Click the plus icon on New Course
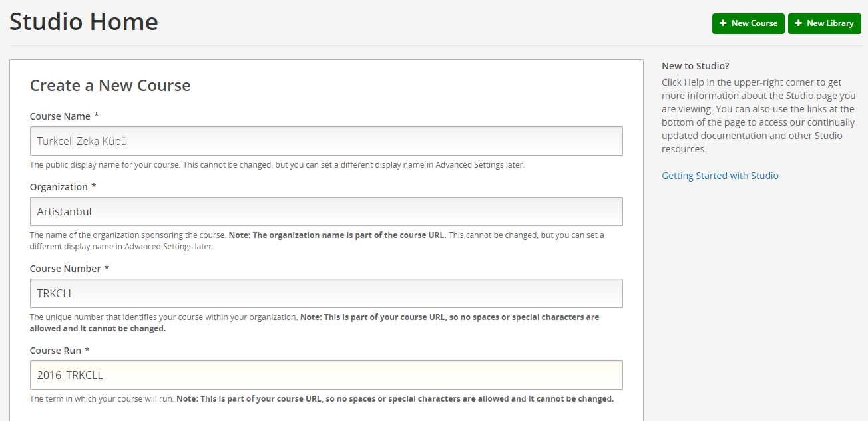Viewport: 868px width, 421px height. (723, 23)
